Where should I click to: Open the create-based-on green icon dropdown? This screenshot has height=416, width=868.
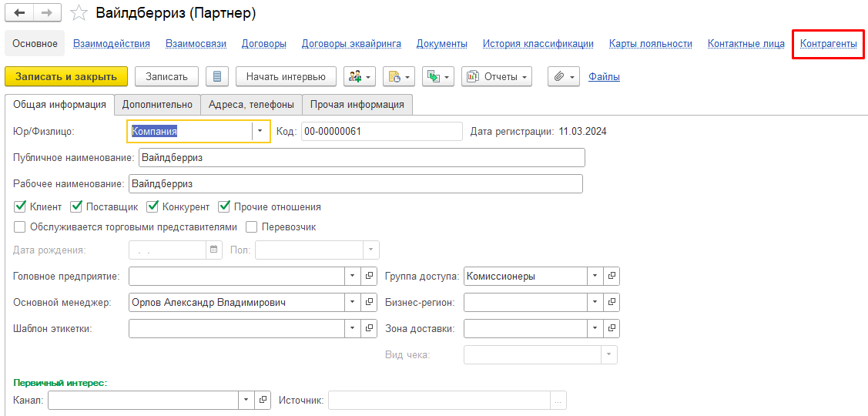point(438,77)
